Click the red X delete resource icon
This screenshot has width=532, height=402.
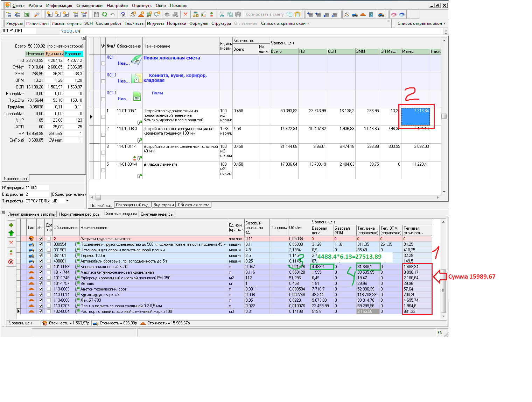click(x=11, y=242)
